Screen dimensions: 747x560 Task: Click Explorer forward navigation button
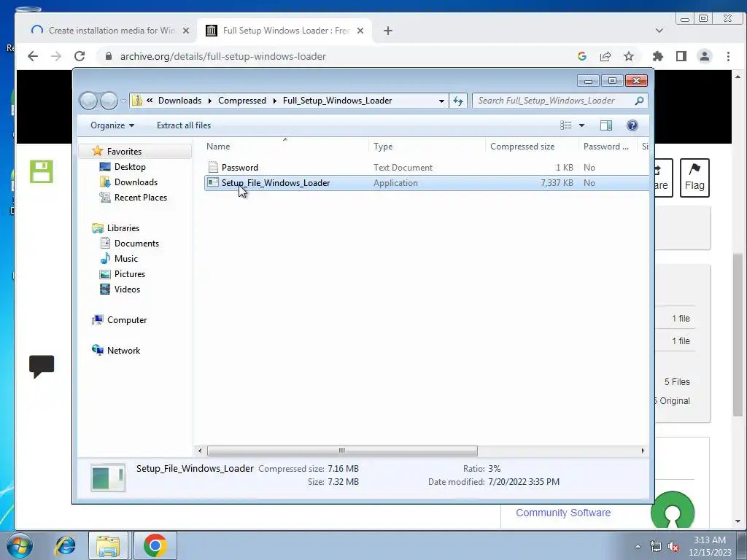click(109, 101)
